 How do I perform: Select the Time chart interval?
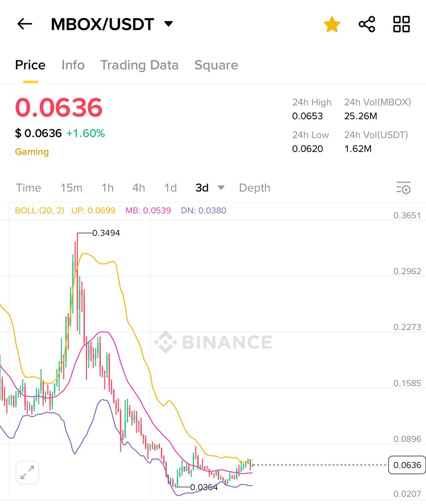coord(29,188)
